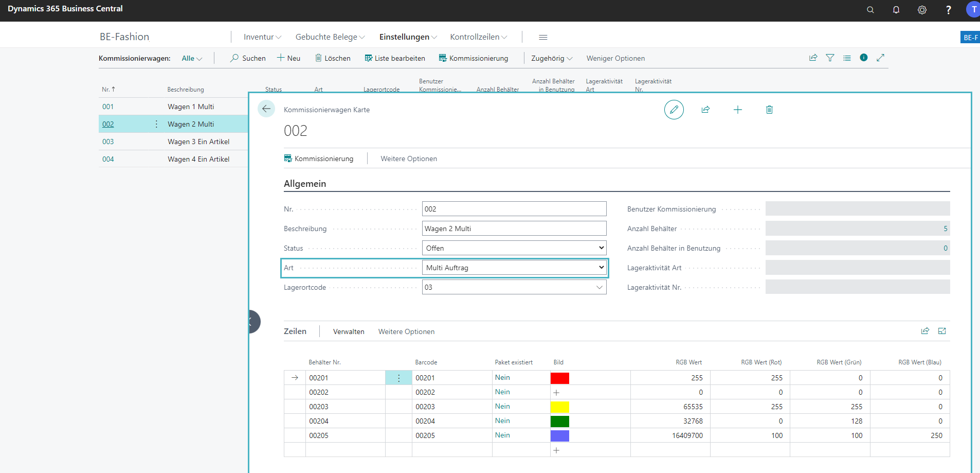980x473 pixels.
Task: Click the pencil edit icon on card
Action: pyautogui.click(x=674, y=110)
